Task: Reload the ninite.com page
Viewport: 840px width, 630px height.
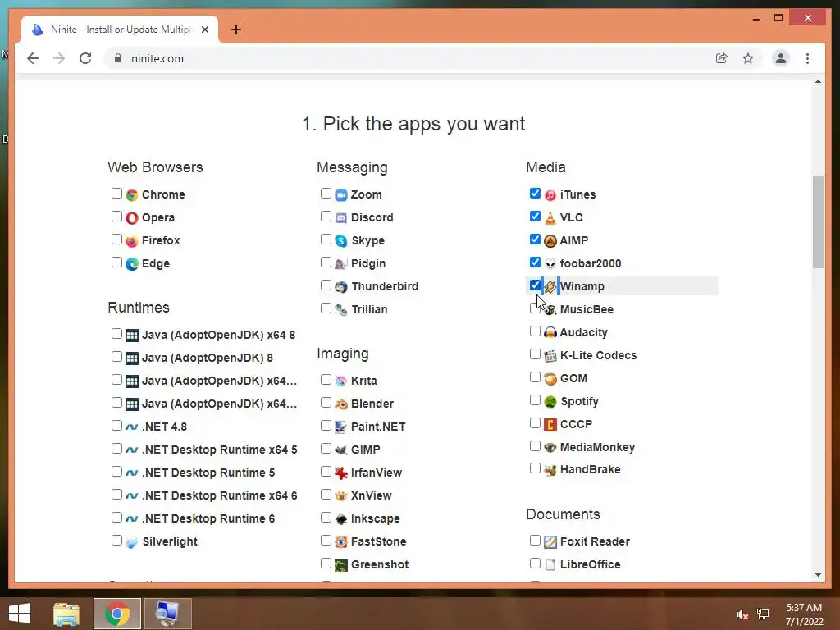Action: (x=85, y=58)
